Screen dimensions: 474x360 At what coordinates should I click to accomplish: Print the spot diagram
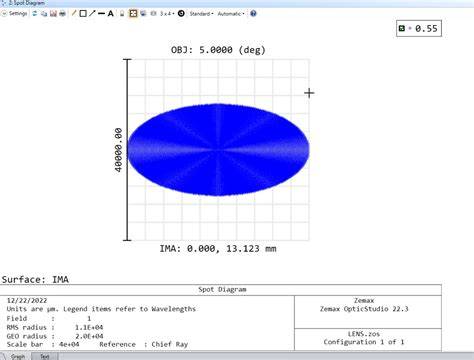[62, 14]
